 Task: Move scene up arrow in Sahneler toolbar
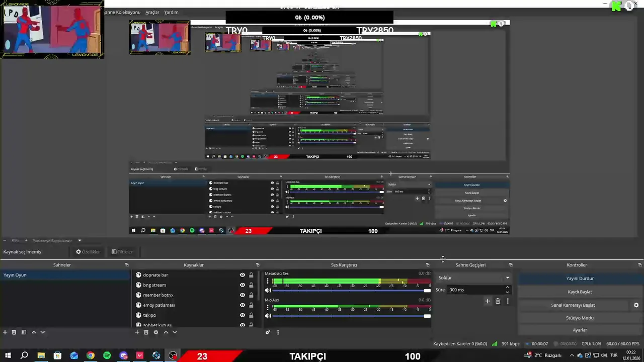pyautogui.click(x=34, y=332)
